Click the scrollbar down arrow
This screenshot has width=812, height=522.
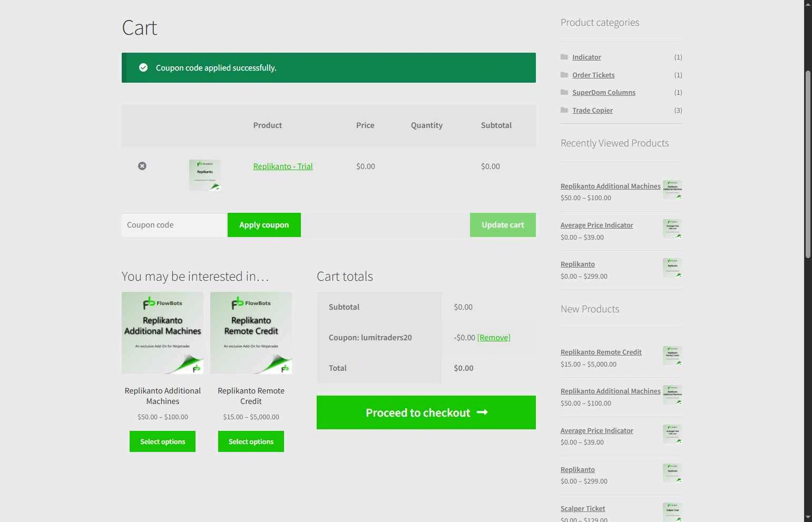[808, 517]
